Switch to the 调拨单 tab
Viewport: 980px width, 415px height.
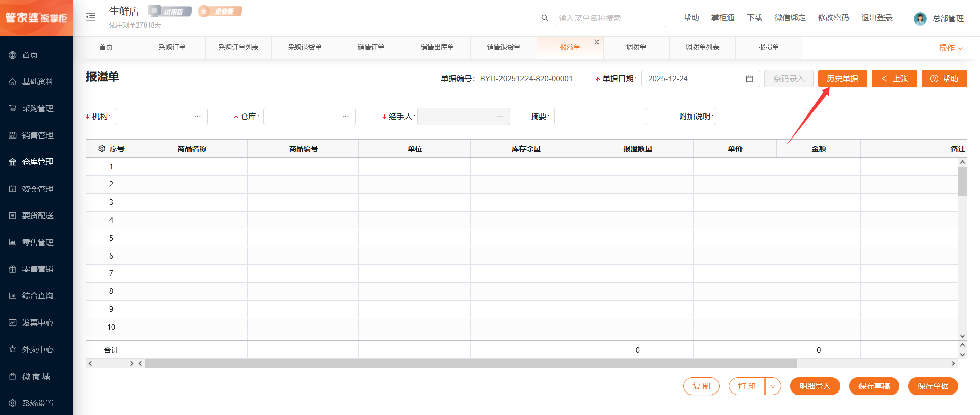(x=636, y=48)
